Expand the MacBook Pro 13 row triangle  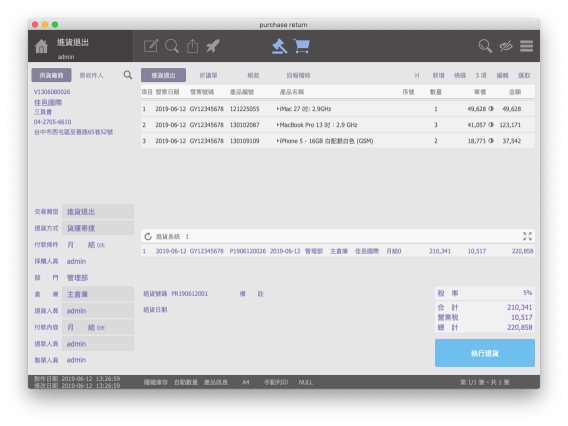278,125
